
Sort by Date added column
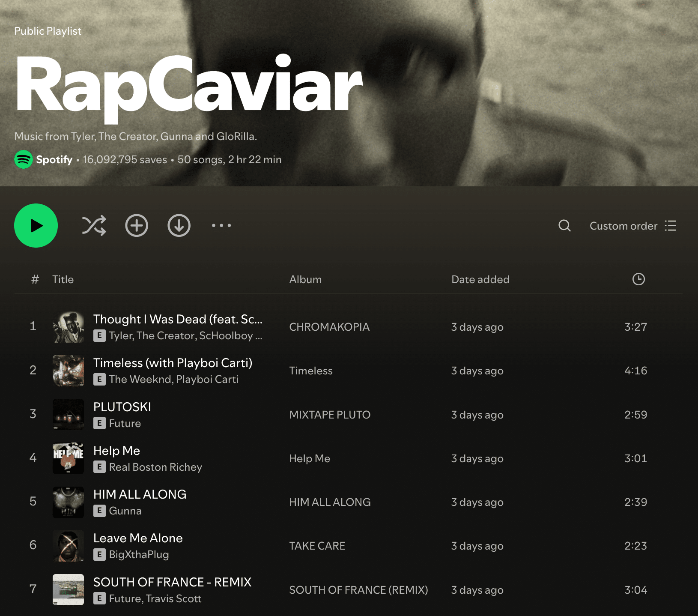[480, 279]
